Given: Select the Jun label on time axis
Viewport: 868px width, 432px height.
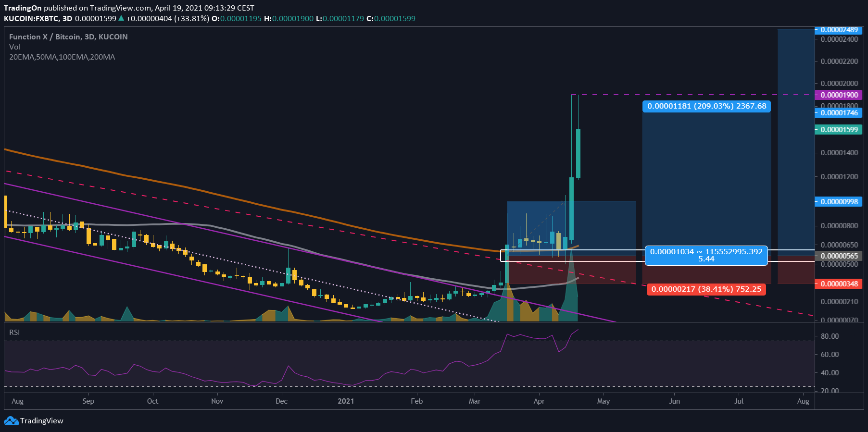Looking at the screenshot, I should 675,401.
